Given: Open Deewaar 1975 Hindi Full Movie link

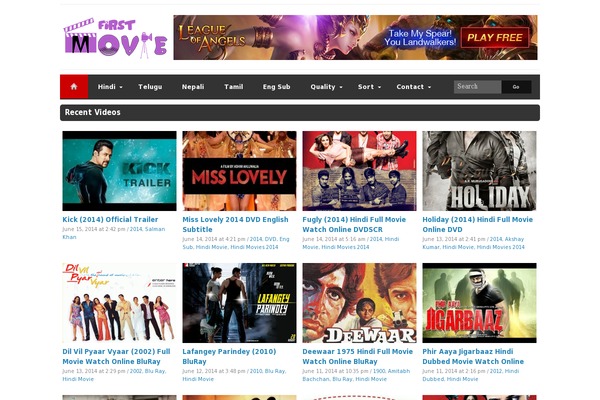Looking at the screenshot, I should pyautogui.click(x=357, y=356).
